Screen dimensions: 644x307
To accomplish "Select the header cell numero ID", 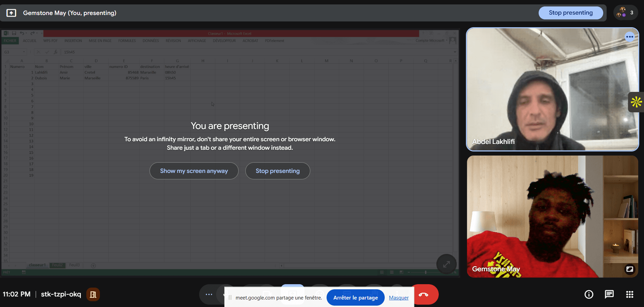I will [x=124, y=67].
